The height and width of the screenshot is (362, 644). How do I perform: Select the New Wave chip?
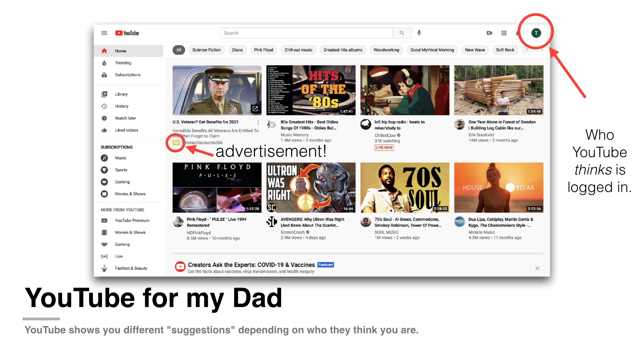(475, 50)
